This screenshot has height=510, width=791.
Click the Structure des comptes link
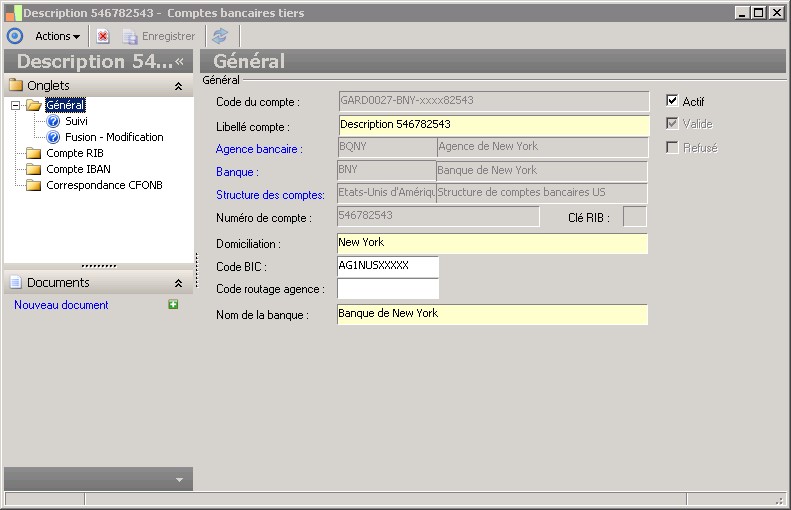[x=270, y=195]
